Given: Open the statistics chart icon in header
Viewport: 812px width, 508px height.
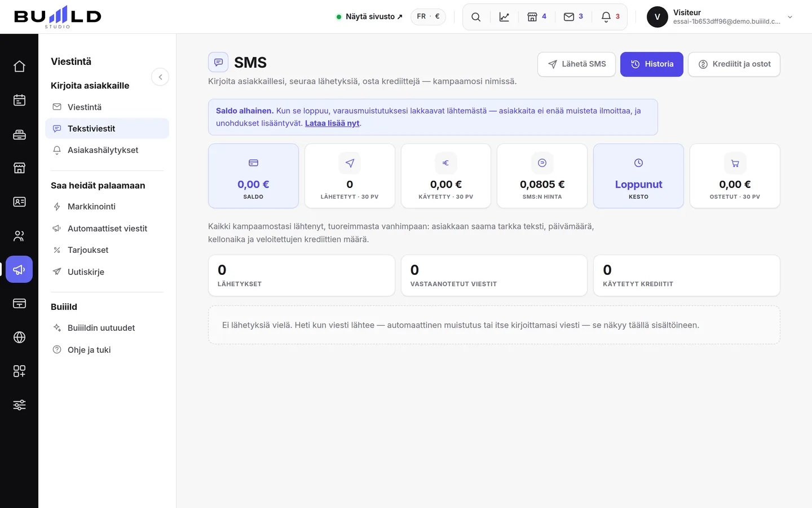Looking at the screenshot, I should click(x=504, y=17).
